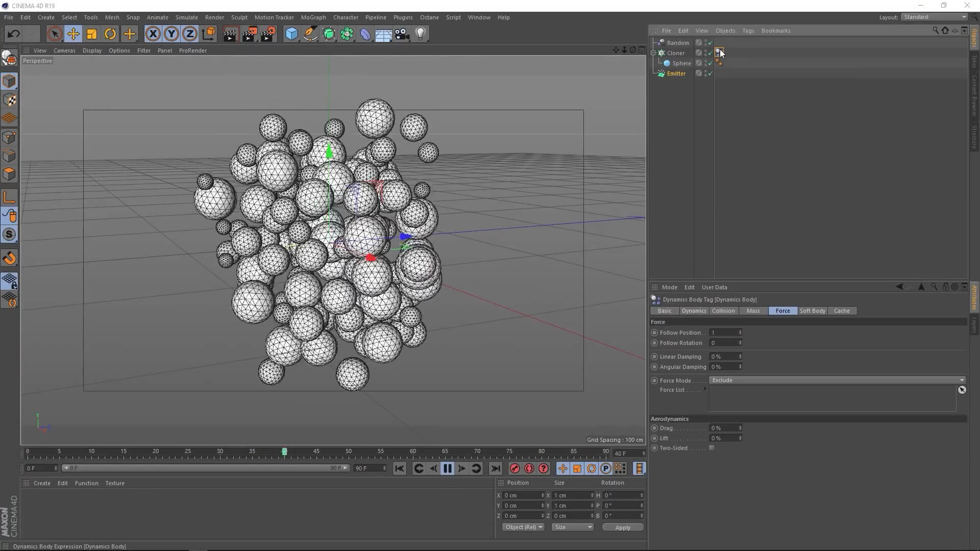Open the Force Mode dropdown
The height and width of the screenshot is (551, 980).
837,380
